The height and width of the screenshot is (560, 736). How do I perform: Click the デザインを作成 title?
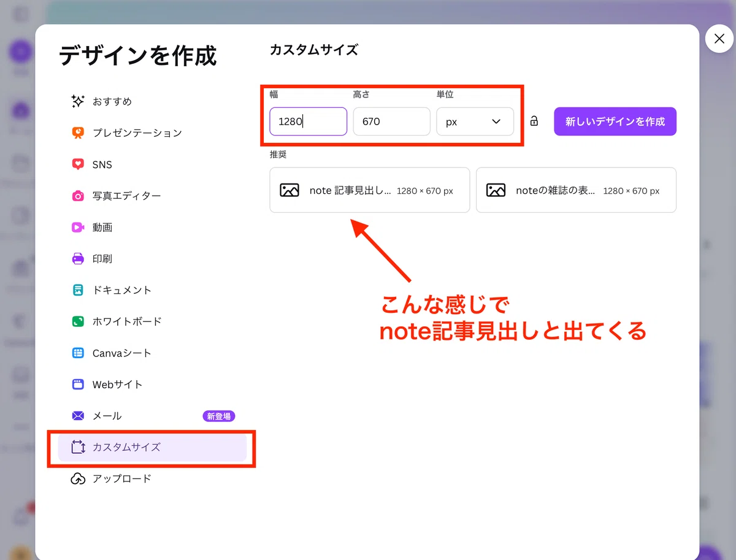138,56
